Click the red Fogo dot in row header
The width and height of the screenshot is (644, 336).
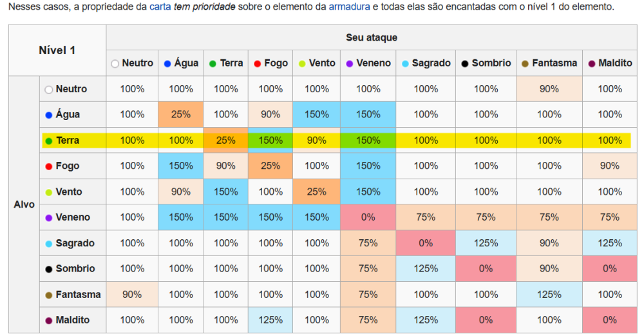pyautogui.click(x=49, y=166)
